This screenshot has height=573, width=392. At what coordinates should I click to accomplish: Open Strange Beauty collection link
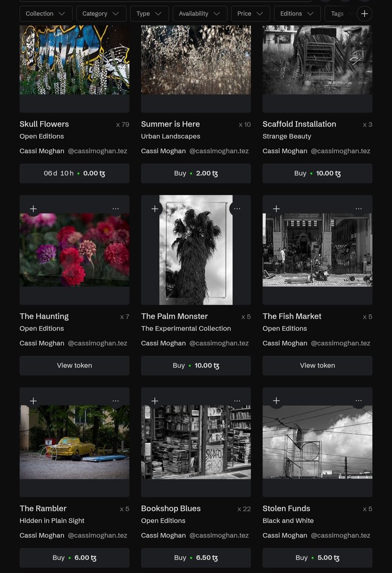(x=287, y=136)
